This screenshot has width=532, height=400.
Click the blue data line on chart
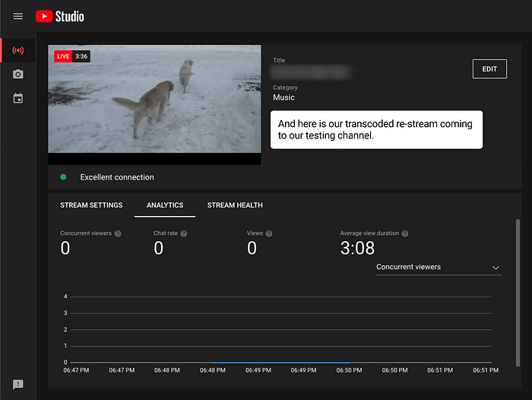[281, 362]
